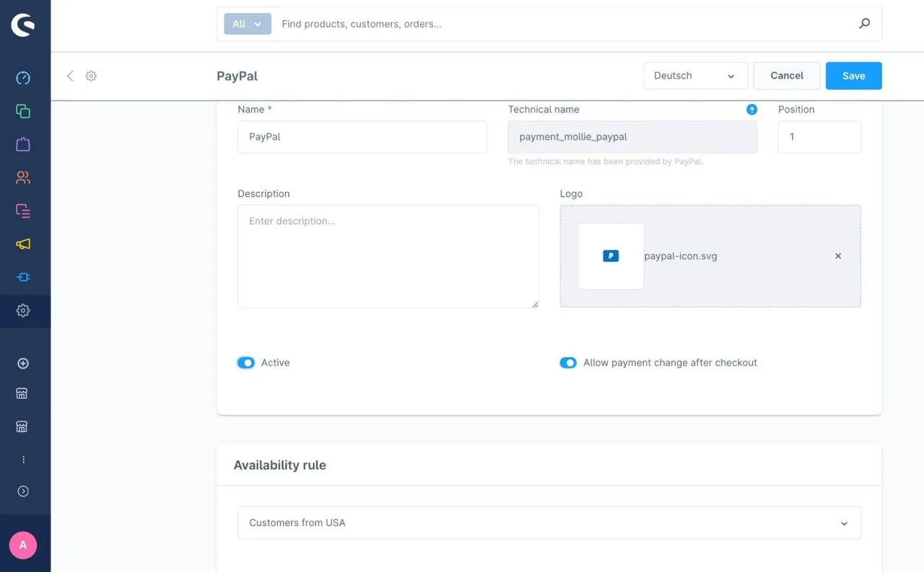Open the Catalogues icon in sidebar
Viewport: 924px width, 572px height.
click(x=23, y=111)
